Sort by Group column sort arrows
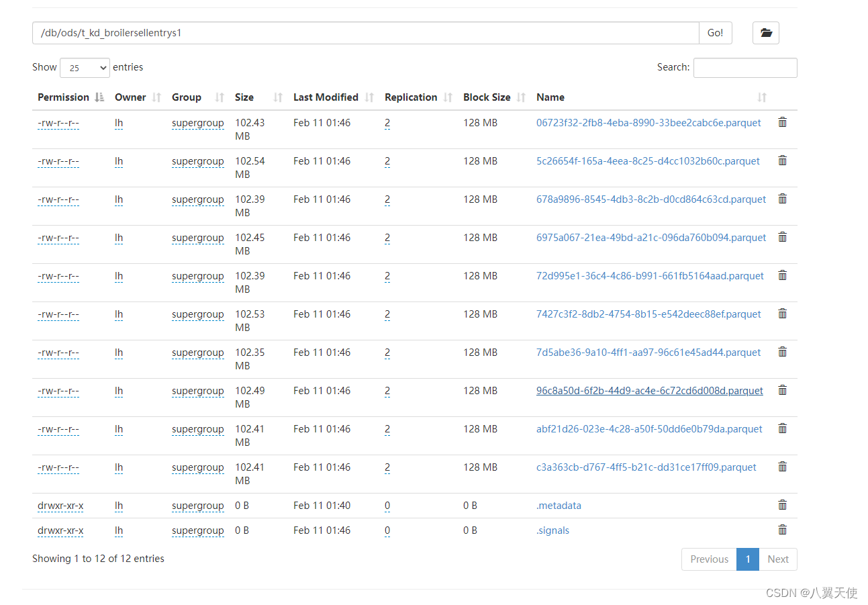 click(219, 97)
